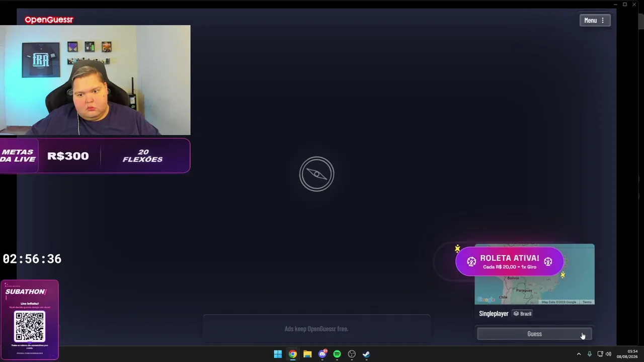Open Spotify from the taskbar

click(337, 354)
